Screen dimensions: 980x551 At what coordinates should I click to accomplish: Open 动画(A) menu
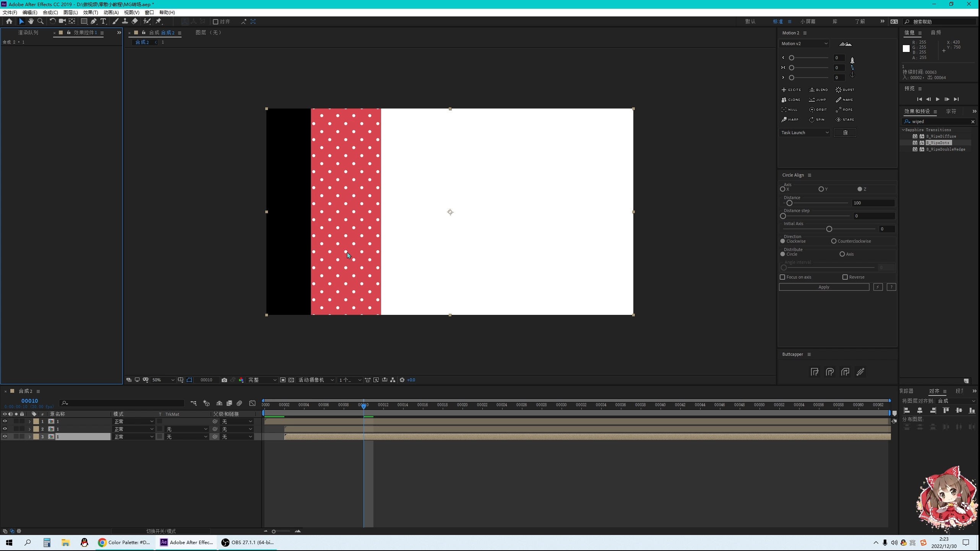coord(111,12)
